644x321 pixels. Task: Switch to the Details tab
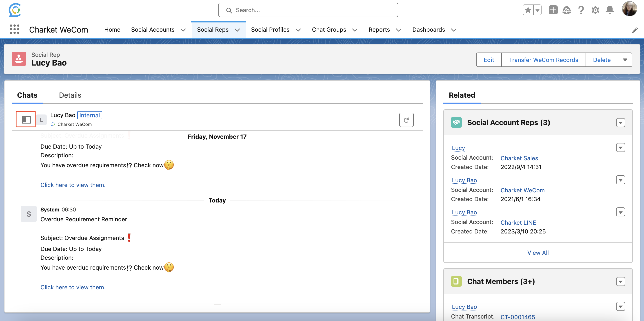(70, 95)
